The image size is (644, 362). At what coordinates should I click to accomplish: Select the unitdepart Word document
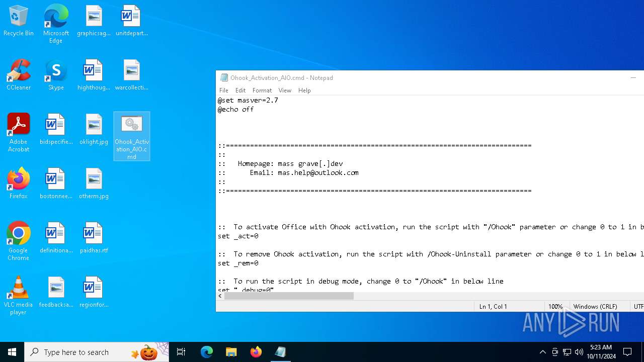(131, 21)
